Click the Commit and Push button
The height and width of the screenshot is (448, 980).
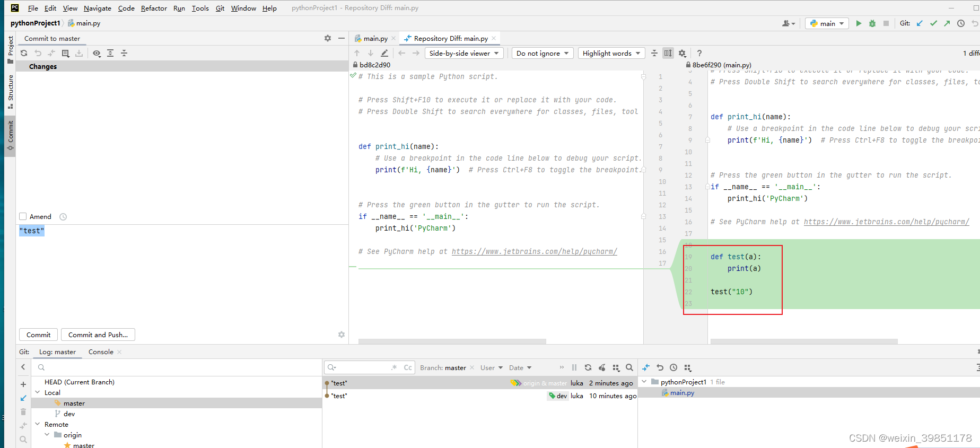click(98, 335)
